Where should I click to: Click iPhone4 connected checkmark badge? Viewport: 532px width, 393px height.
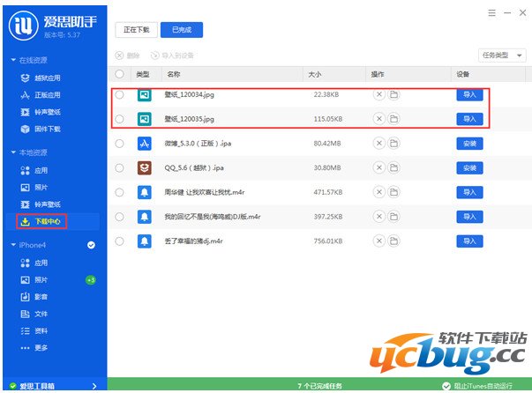tap(91, 245)
